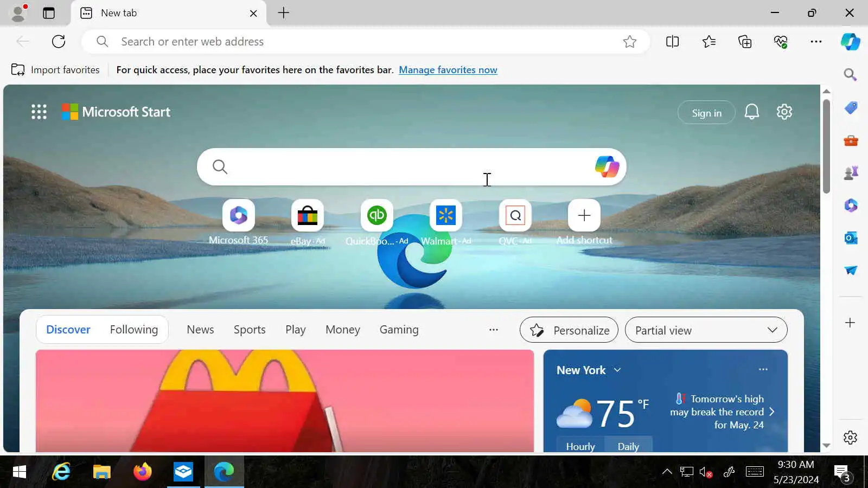Open split screen view
868x488 pixels.
tap(672, 42)
